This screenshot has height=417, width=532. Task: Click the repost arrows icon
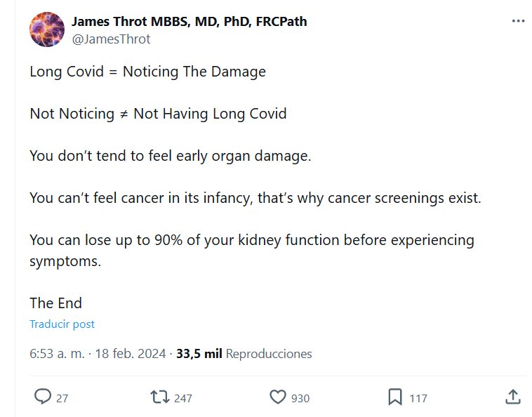[x=159, y=397]
